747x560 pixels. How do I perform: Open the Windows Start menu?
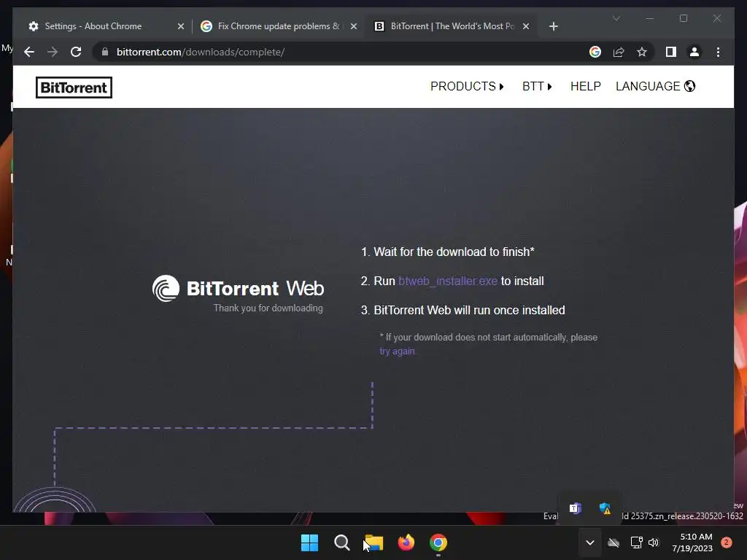(309, 542)
